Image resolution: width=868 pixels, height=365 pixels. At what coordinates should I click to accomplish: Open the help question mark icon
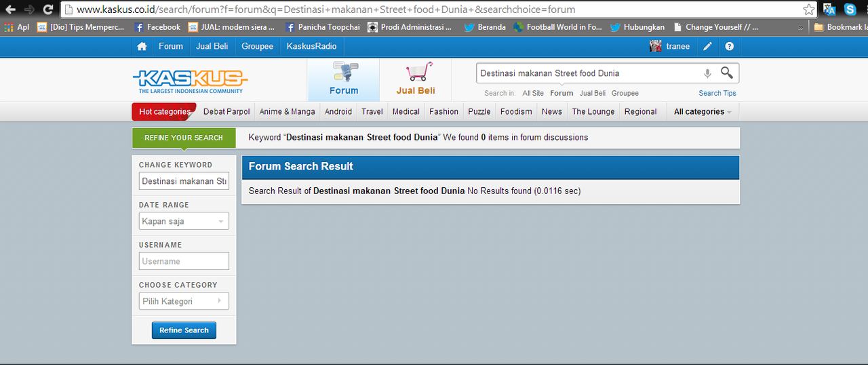[730, 46]
